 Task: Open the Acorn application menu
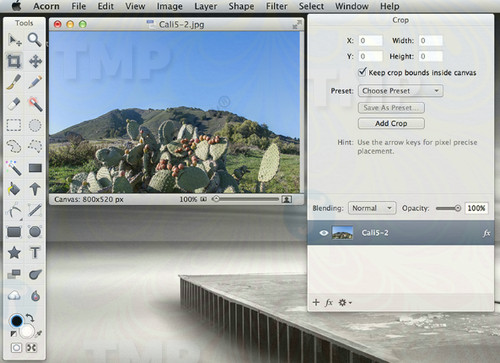pyautogui.click(x=46, y=6)
